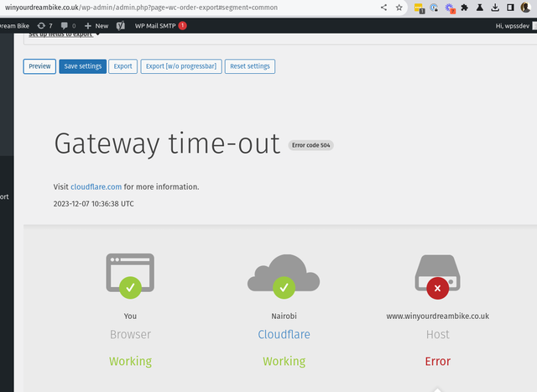Expand Set up fields to export
The image size is (537, 392).
(64, 34)
